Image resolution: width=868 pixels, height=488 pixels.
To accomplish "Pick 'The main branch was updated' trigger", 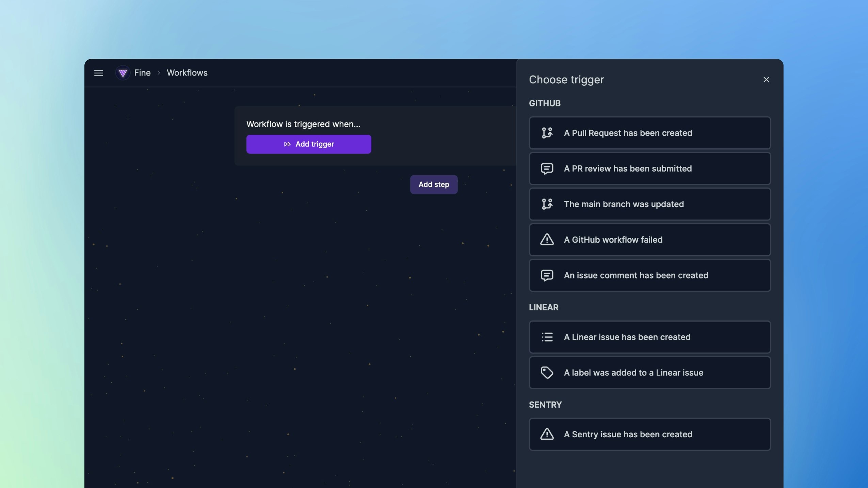I will [649, 204].
